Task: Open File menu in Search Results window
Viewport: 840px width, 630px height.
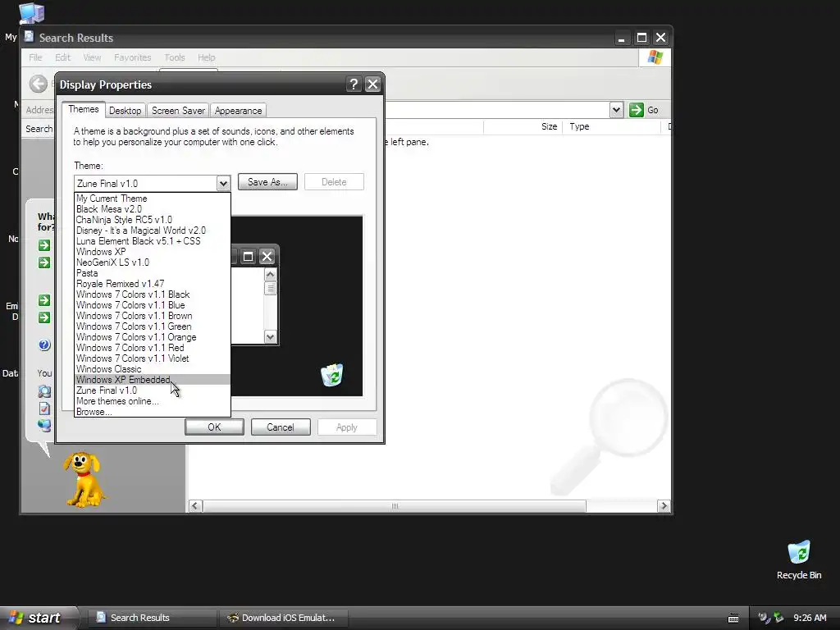Action: pyautogui.click(x=35, y=57)
